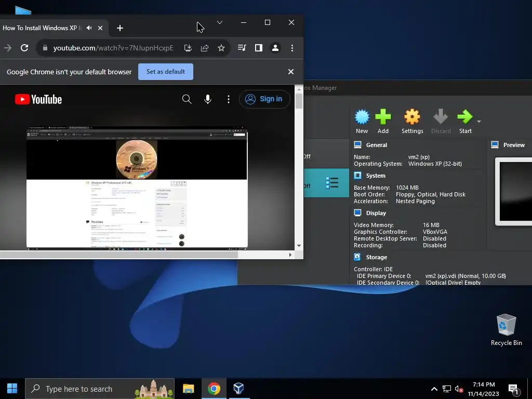Screen dimensions: 532x399
Task: Dismiss the default browser notification bar
Action: pos(291,72)
